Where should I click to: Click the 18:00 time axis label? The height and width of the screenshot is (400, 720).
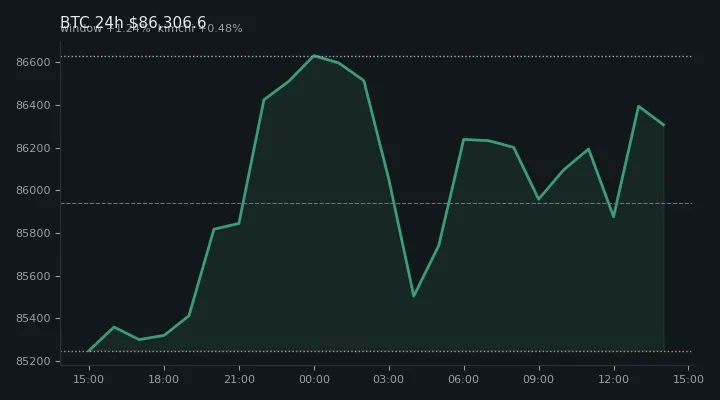[x=163, y=379]
